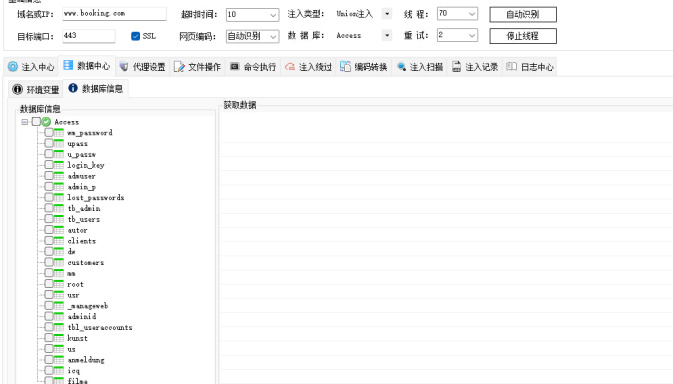Switch to the 环境变量 sub-tab
Image resolution: width=673 pixels, height=384 pixels.
(36, 90)
